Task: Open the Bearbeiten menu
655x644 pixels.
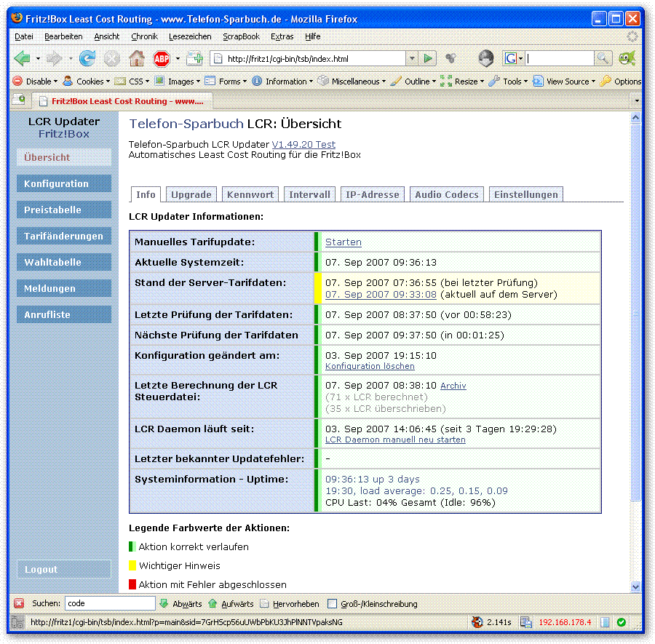Action: pos(63,36)
